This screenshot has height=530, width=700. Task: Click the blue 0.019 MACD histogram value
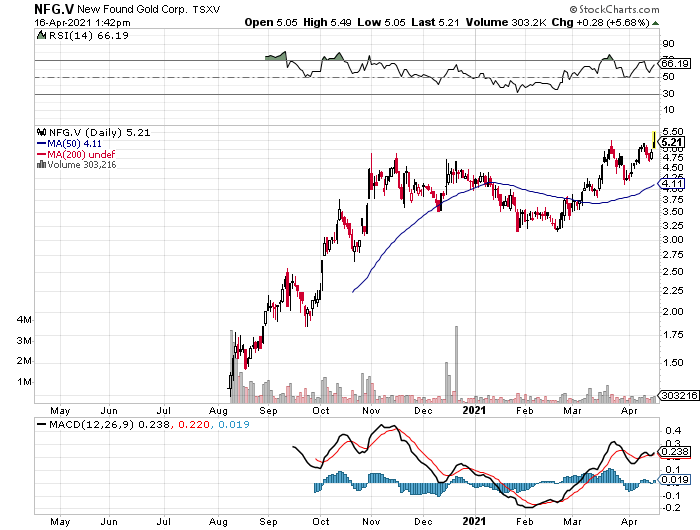point(233,424)
